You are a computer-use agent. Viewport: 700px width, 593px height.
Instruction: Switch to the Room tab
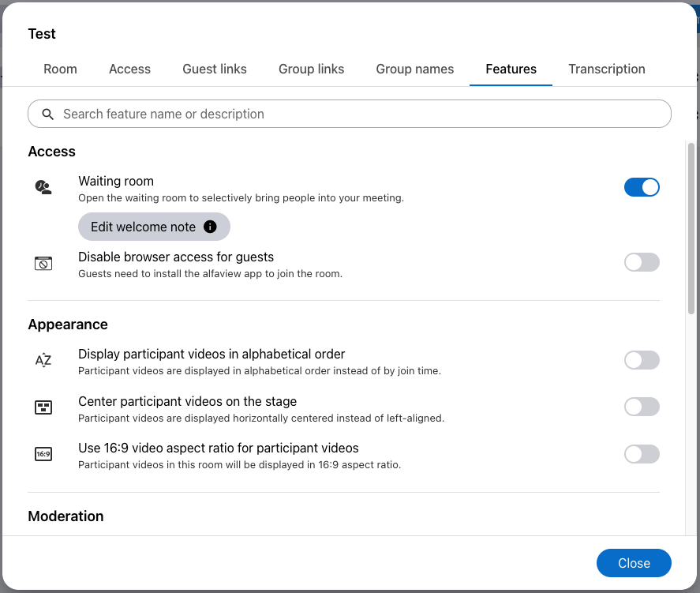tap(60, 69)
